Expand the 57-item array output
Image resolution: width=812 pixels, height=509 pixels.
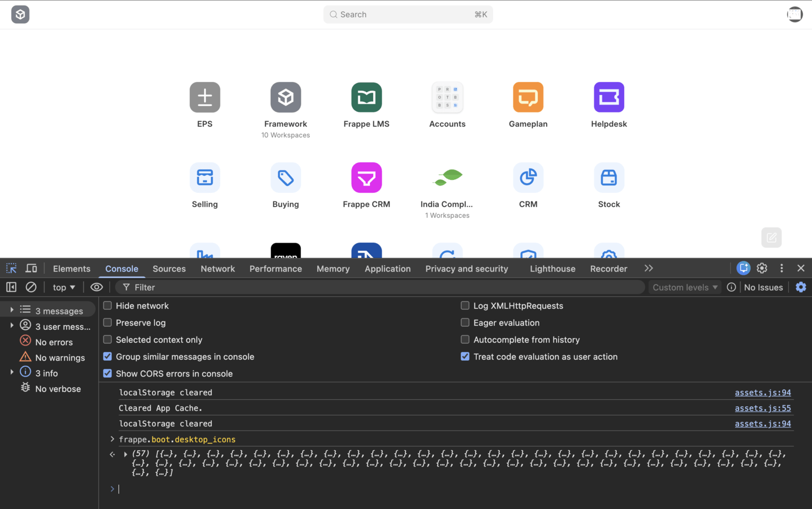tap(126, 454)
